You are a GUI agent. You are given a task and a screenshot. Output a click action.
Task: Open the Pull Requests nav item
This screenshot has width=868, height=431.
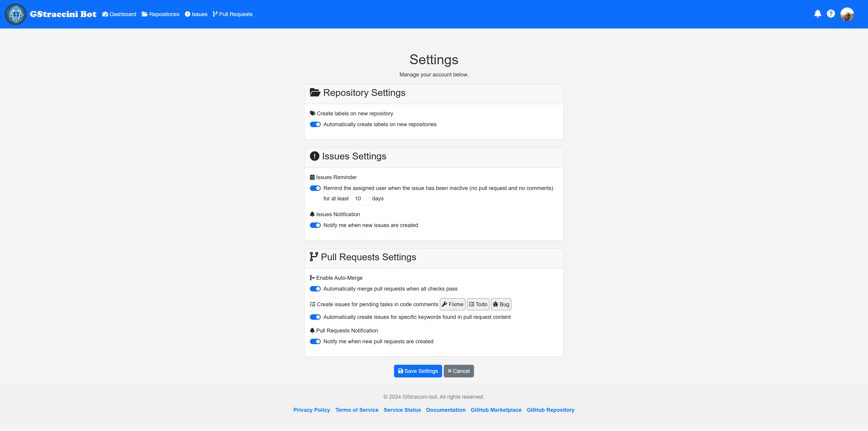[x=233, y=14]
